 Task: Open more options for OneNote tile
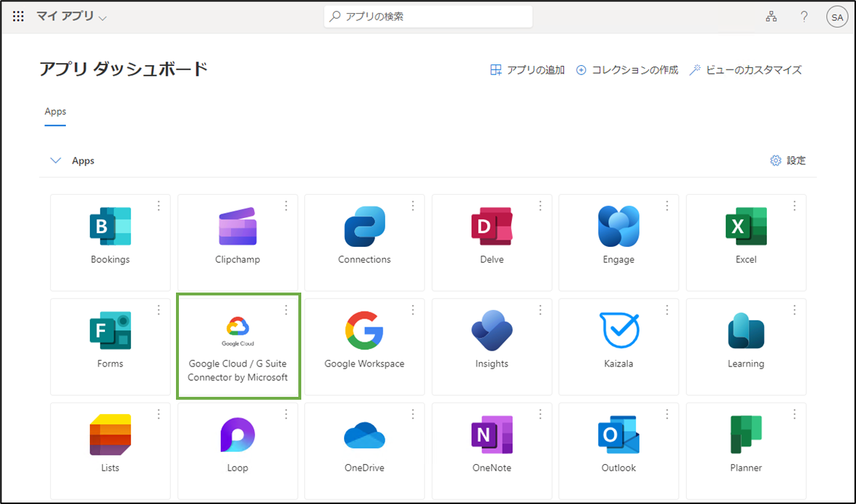[x=540, y=414]
